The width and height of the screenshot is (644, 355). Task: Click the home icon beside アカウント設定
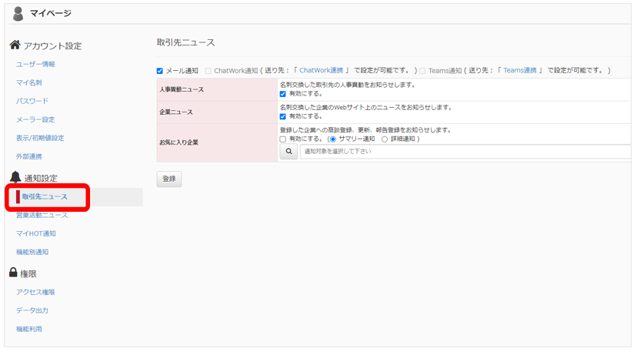15,45
